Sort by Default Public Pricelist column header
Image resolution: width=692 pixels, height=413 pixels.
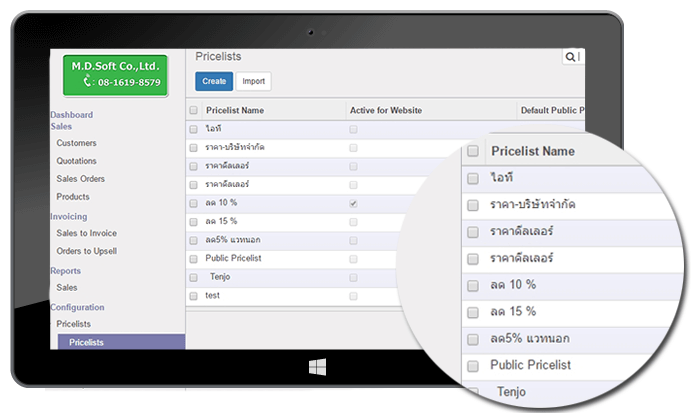tap(553, 110)
